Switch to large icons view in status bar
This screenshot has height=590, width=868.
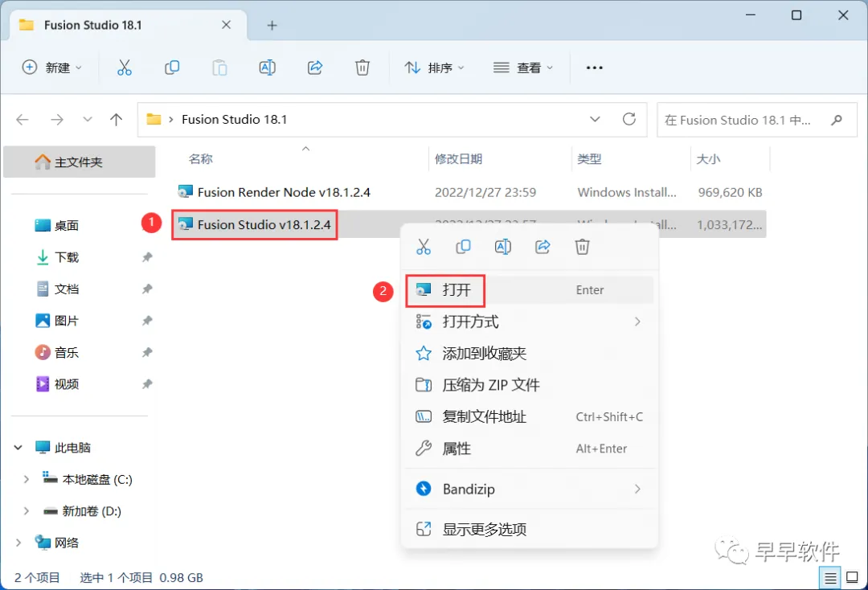853,578
